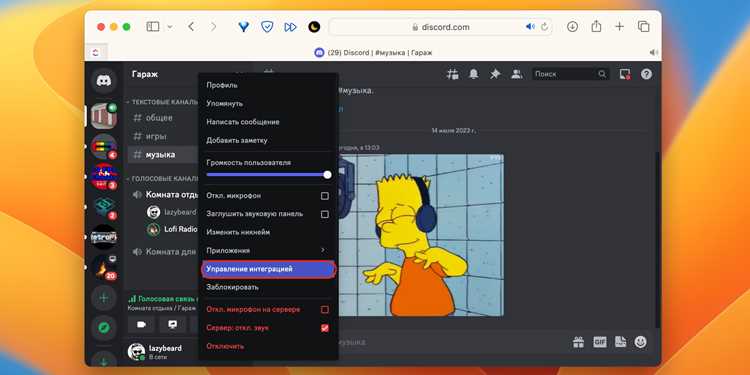Click the red Отключить menu entry
Viewport: 750px width, 375px height.
[x=268, y=346]
